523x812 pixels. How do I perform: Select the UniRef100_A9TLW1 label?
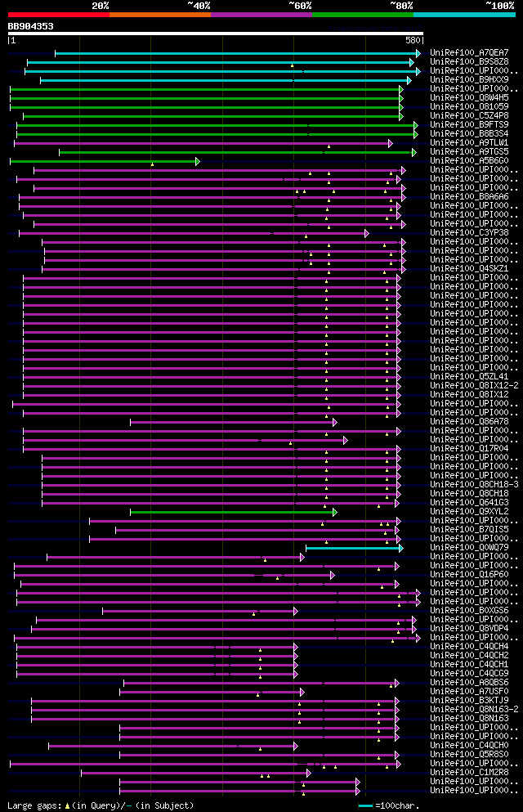point(469,142)
